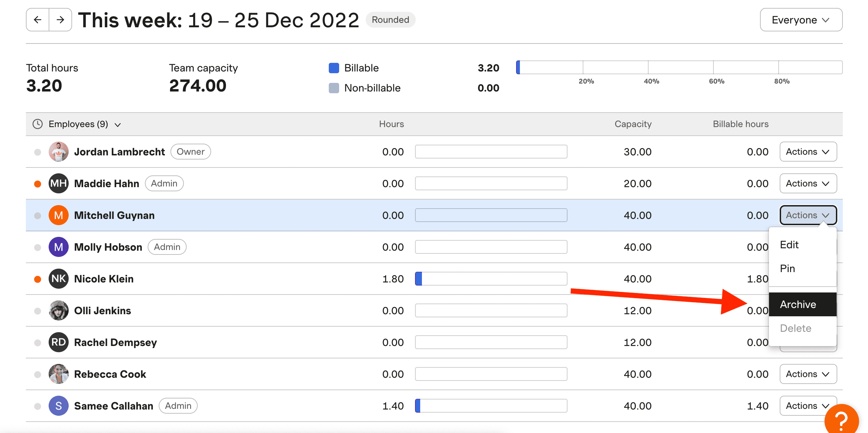
Task: Click Nicole Klein's orange status dot
Action: 38,279
